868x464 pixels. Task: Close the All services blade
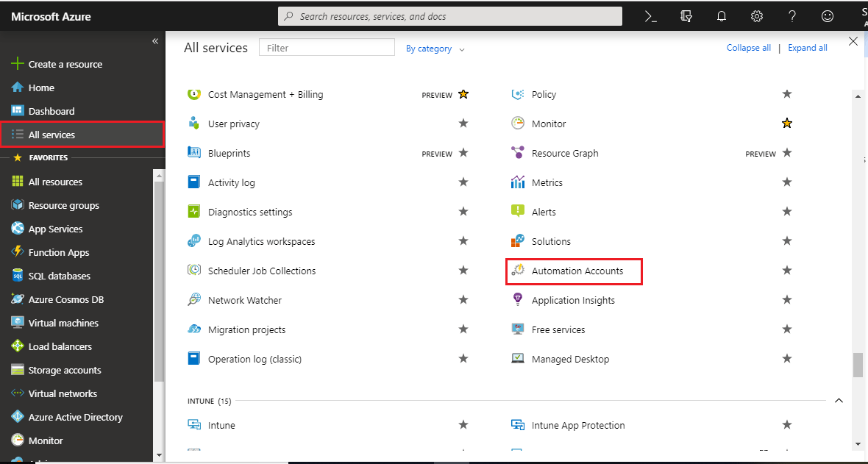(x=853, y=41)
